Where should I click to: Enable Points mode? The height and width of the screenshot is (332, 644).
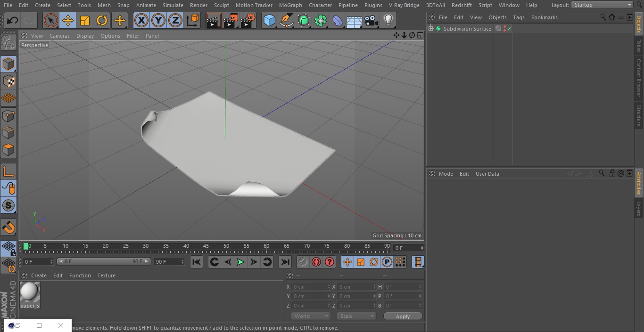tap(8, 115)
